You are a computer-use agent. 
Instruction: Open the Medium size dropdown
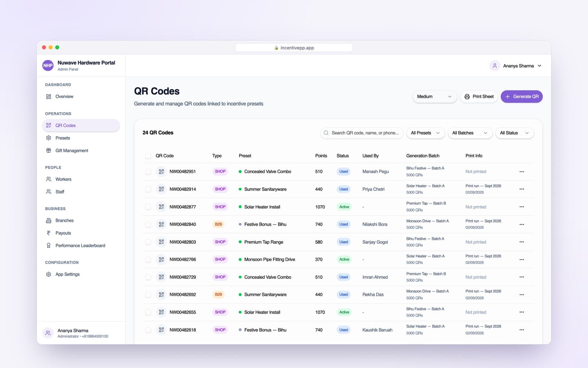click(434, 96)
